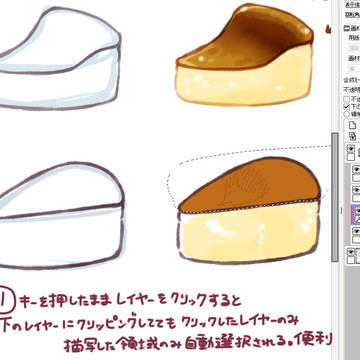Hide the second layer inside the layer set
This screenshot has height=360, width=360.
[x=357, y=190]
